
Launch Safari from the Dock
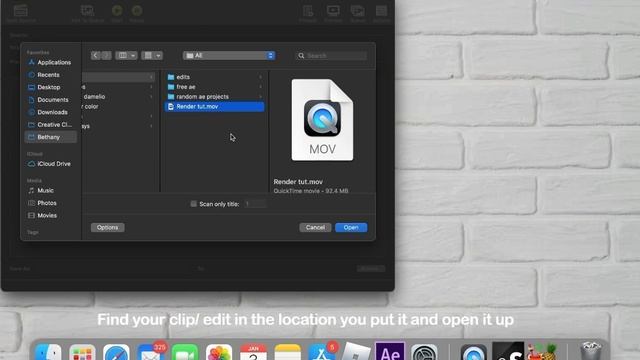click(116, 353)
